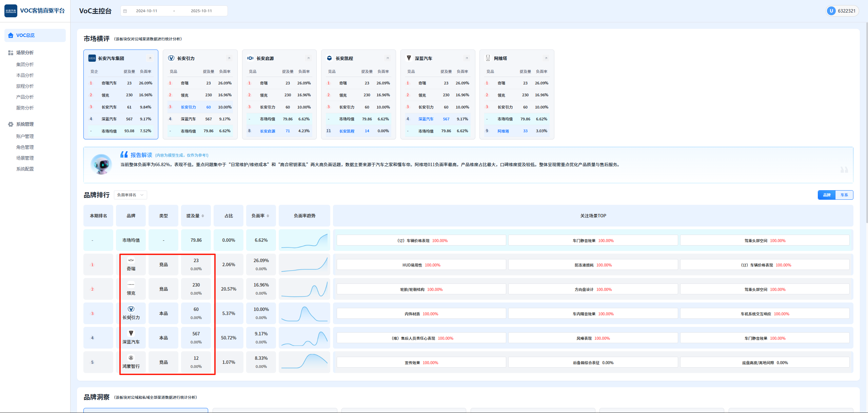The image size is (868, 413).
Task: Click the 阿维塔 card expand arrow icon
Action: [x=546, y=58]
